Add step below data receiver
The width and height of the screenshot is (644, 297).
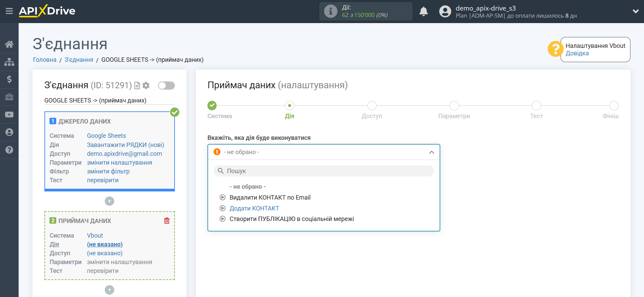pos(109,290)
